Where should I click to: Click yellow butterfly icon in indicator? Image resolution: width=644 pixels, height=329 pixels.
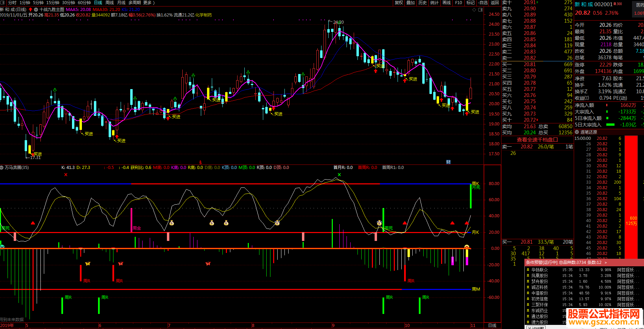88,264
